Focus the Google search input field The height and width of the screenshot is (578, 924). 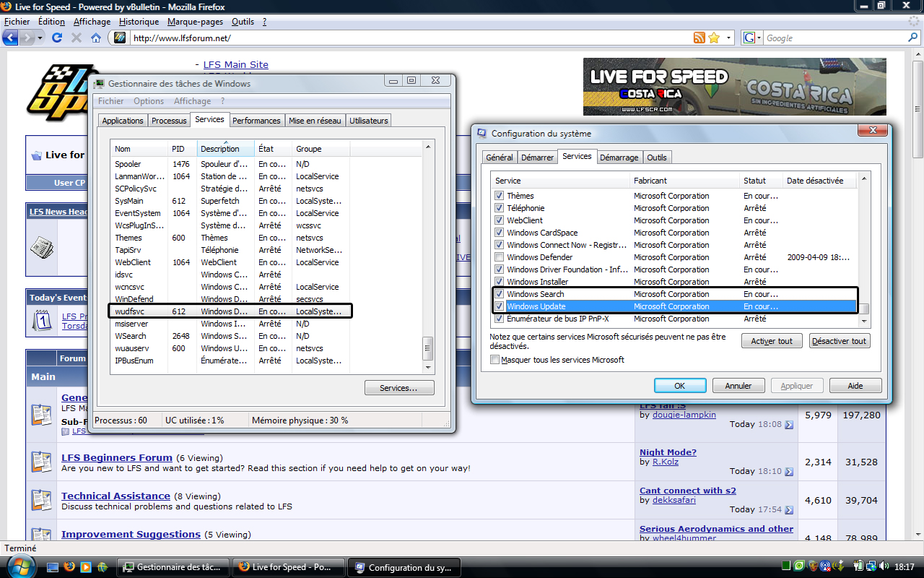tap(835, 38)
